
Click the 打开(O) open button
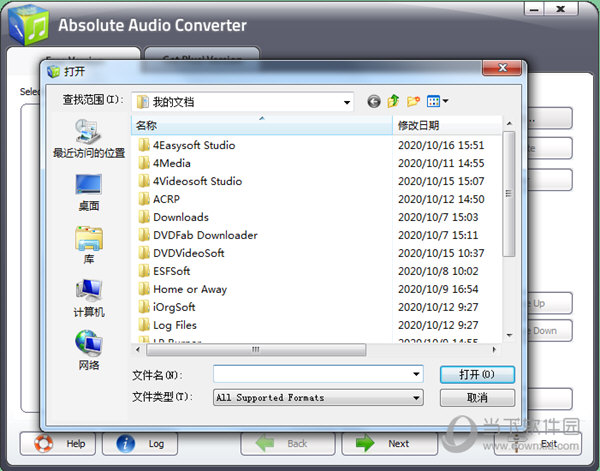click(x=477, y=374)
